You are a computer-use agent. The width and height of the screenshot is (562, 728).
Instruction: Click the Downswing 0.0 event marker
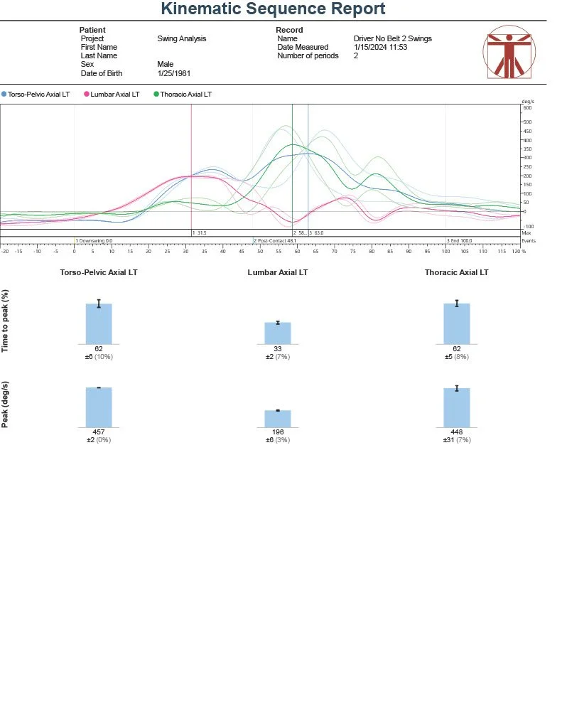point(94,241)
